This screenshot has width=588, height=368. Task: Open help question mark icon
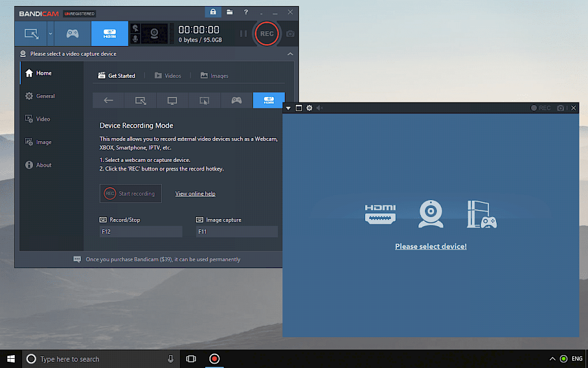pyautogui.click(x=246, y=12)
